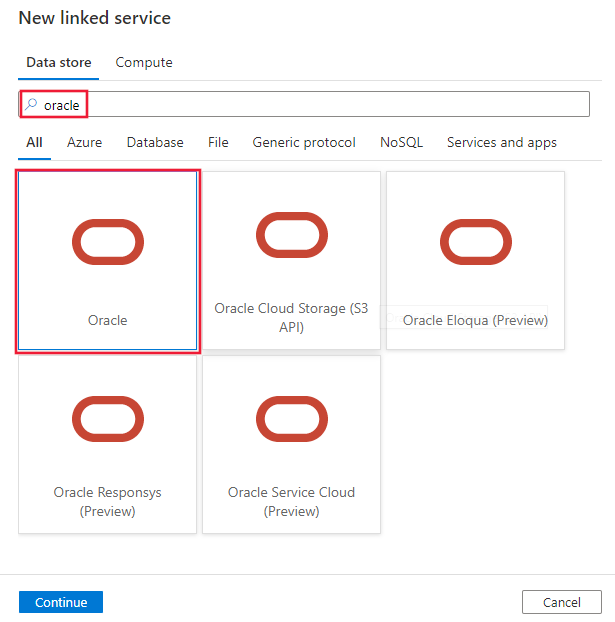Cancel the new linked service dialog
This screenshot has width=615, height=622.
(561, 602)
